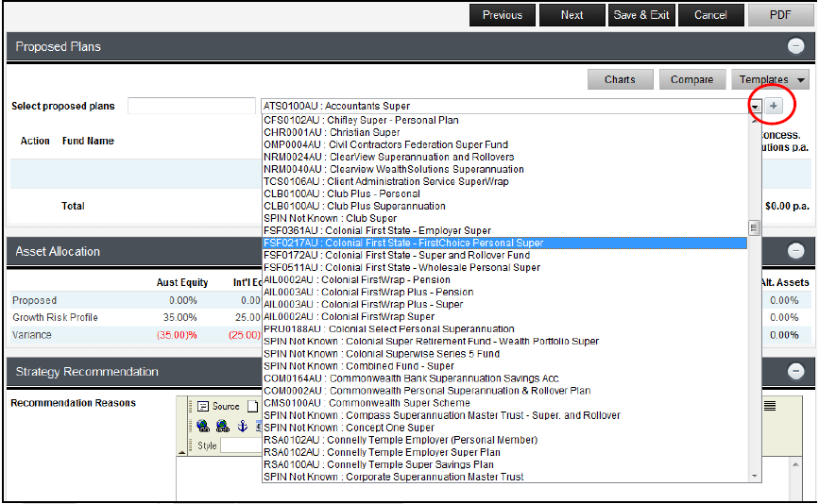Image resolution: width=819 pixels, height=504 pixels.
Task: Select Christian Super from the list
Action: pos(504,132)
